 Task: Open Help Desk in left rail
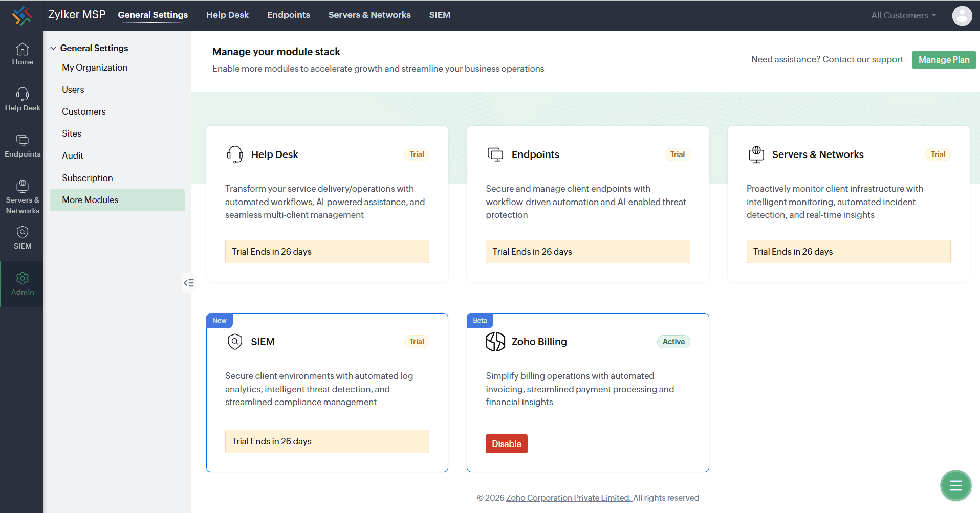coord(23,100)
